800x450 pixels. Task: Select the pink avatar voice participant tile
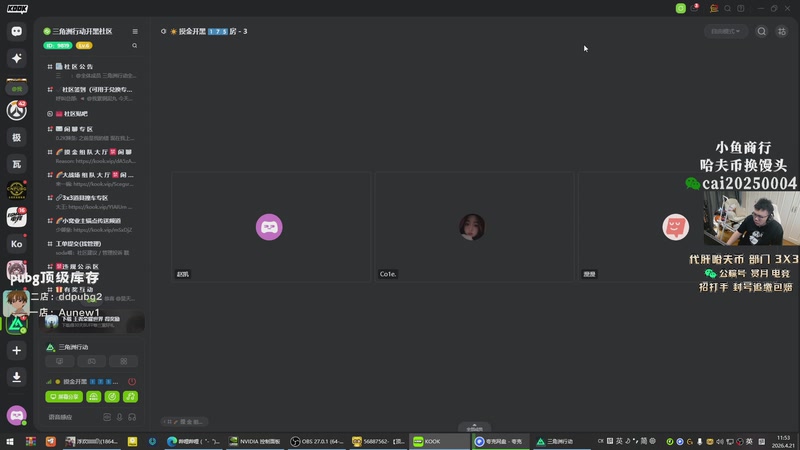click(x=271, y=227)
